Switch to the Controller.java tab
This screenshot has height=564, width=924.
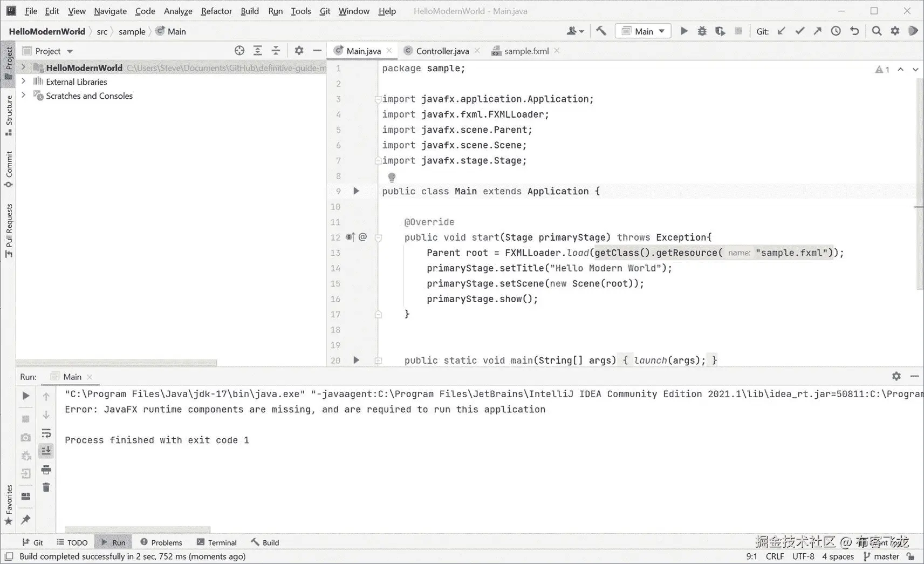click(x=441, y=50)
